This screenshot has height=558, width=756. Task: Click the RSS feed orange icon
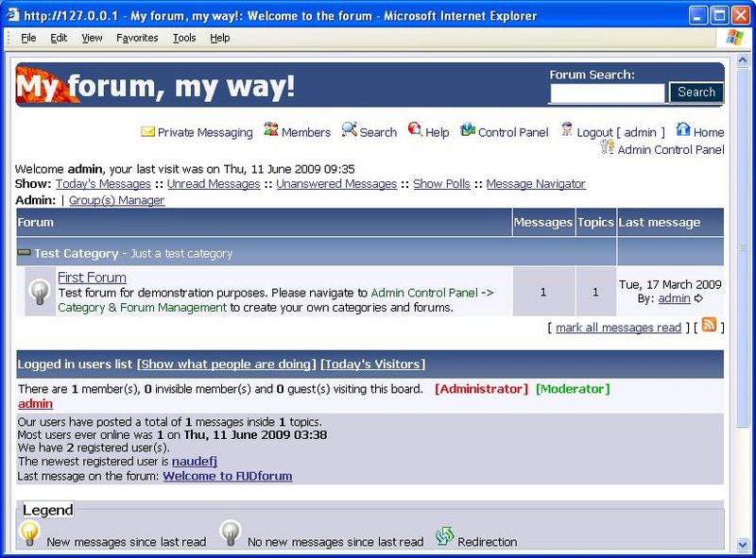pos(709,325)
